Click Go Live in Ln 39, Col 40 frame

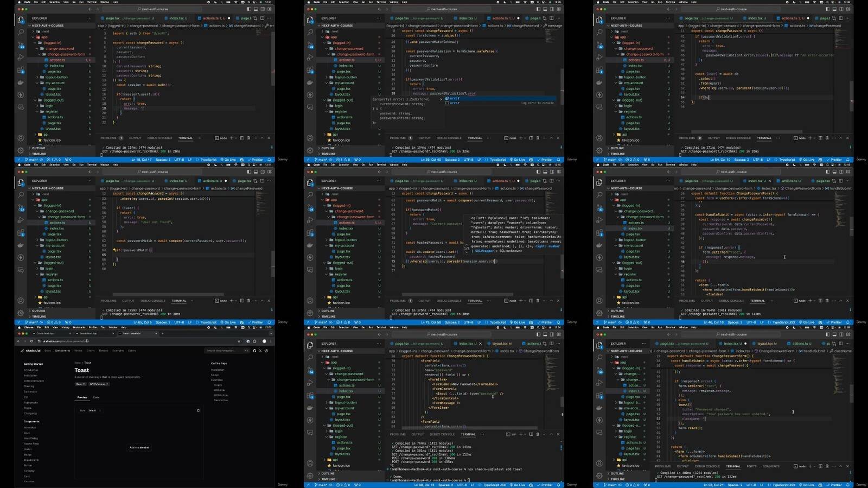click(x=517, y=160)
